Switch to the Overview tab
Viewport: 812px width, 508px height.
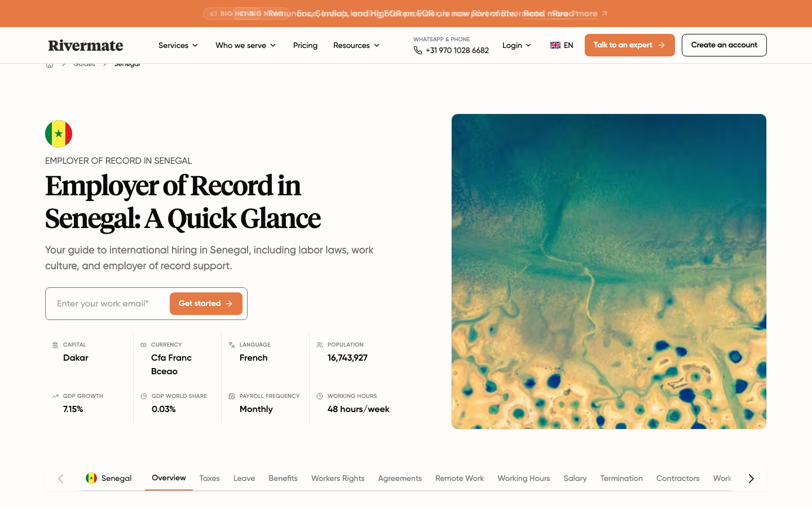(x=169, y=478)
